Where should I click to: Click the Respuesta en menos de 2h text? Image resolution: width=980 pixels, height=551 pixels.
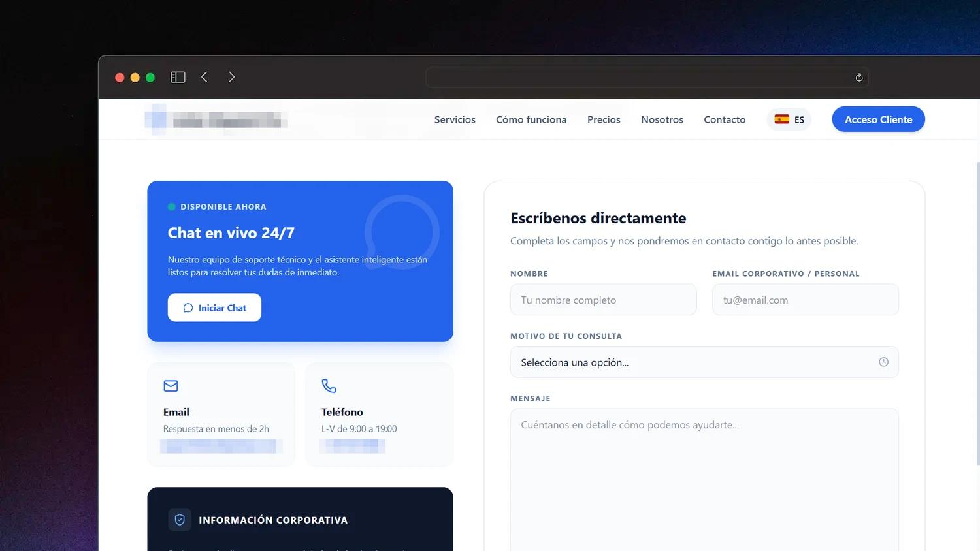(216, 429)
